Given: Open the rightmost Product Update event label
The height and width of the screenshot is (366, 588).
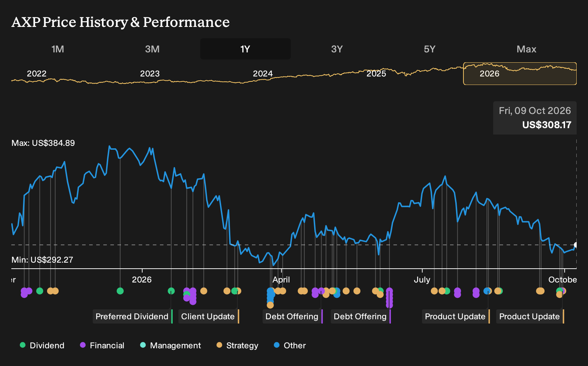Looking at the screenshot, I should click(x=530, y=316).
